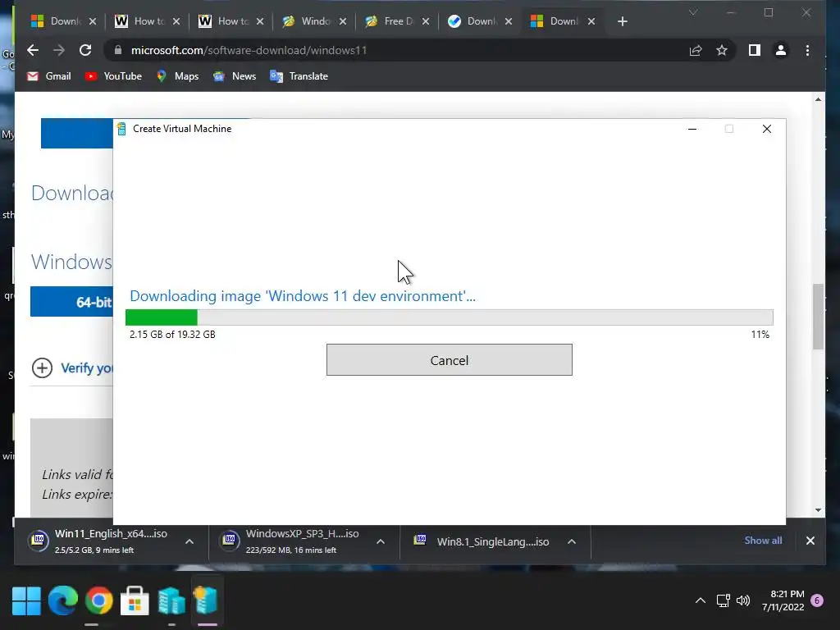Switch to the Free D tab
The height and width of the screenshot is (630, 840).
tap(390, 21)
